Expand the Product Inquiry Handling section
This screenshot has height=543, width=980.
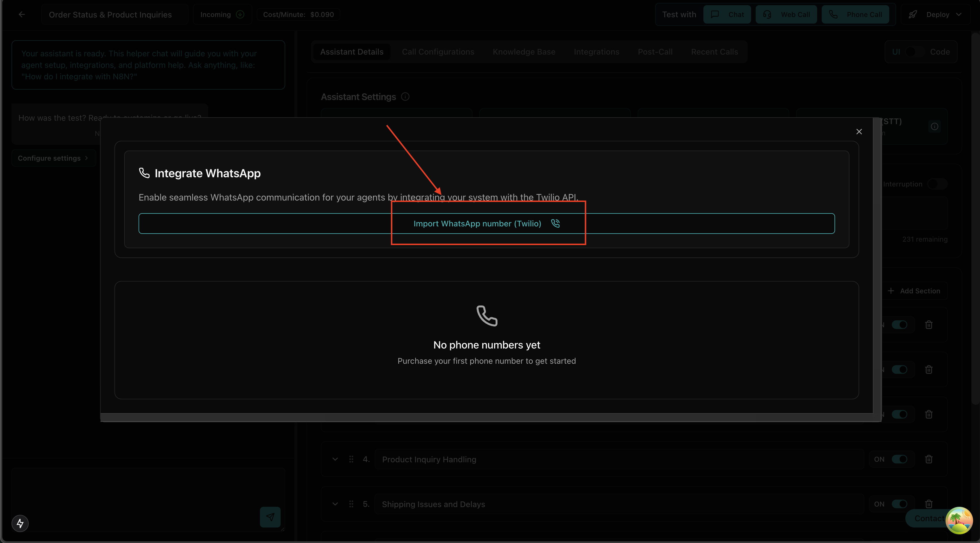click(x=335, y=459)
